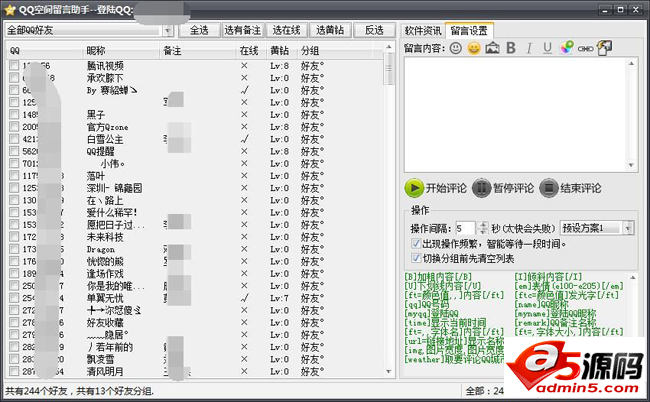Screen dimensions: 650x402
Task: Select the friend row Dragon
Action: pos(195,249)
